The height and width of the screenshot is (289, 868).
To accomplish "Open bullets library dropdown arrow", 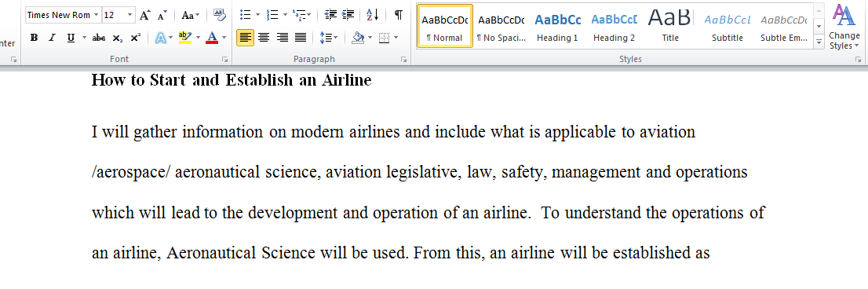I will (x=257, y=15).
